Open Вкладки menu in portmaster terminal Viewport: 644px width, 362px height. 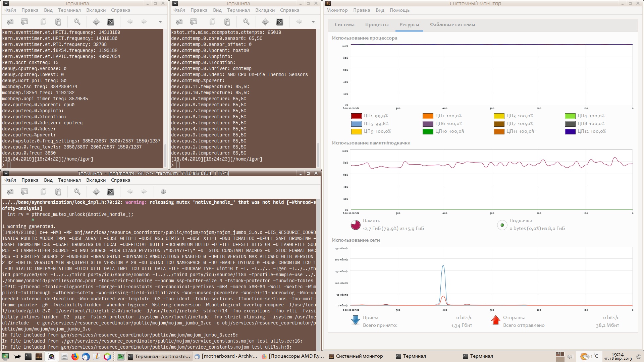tap(96, 180)
